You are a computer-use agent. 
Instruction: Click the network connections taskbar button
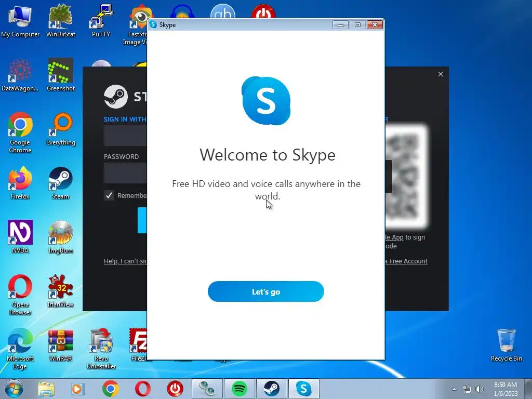pos(207,389)
